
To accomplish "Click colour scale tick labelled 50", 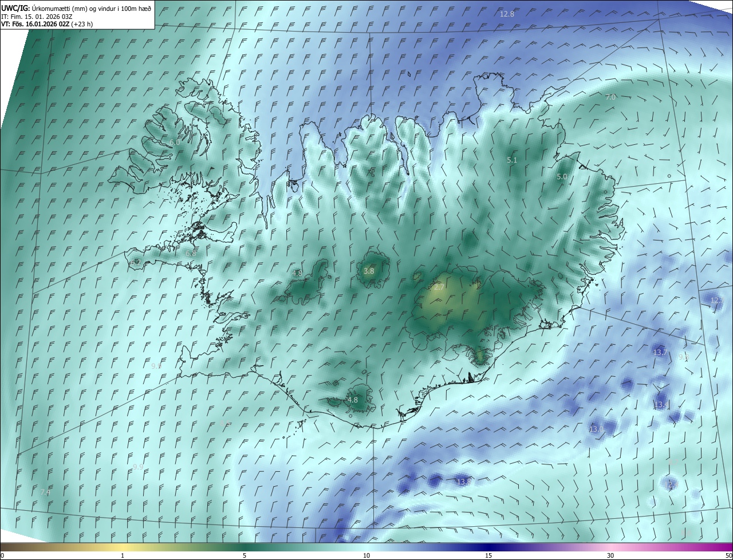I will coord(728,556).
